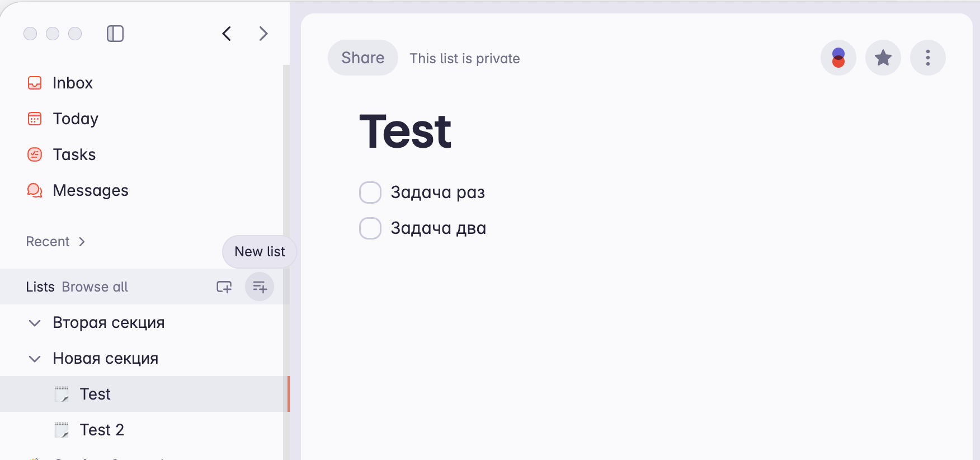Open the Messages view
980x460 pixels.
point(90,190)
